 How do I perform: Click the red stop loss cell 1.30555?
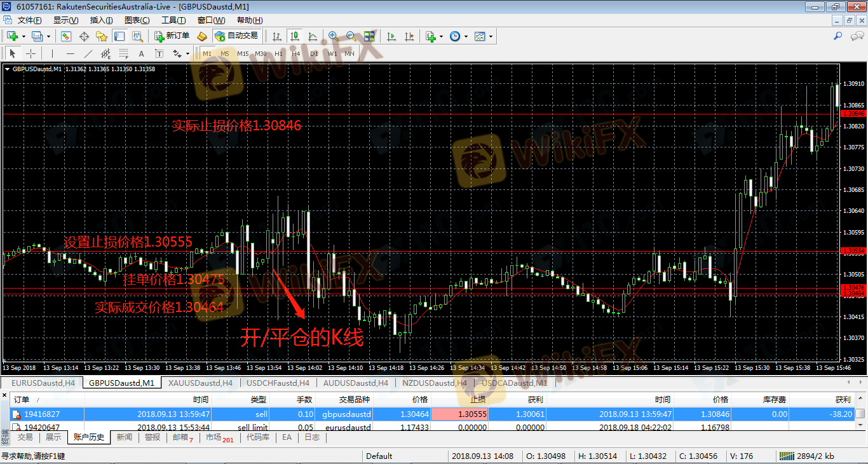462,414
